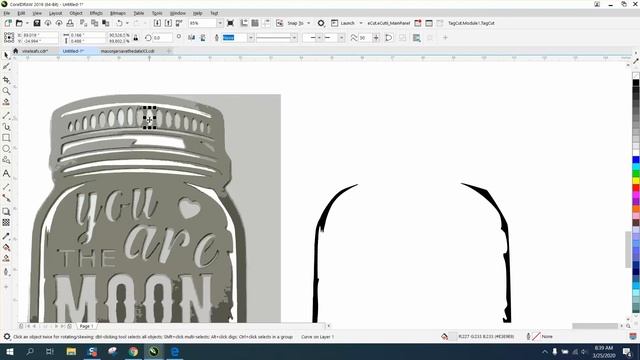
Task: Toggle Show grid button
Action: pos(255,23)
